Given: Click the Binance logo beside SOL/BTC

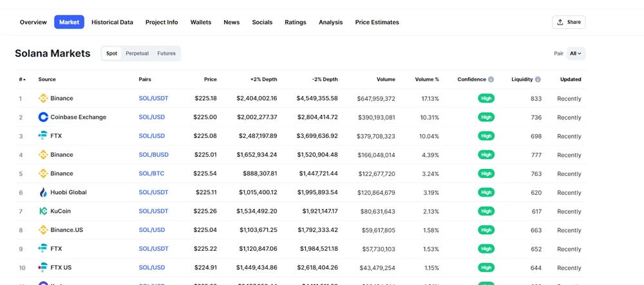Looking at the screenshot, I should click(43, 173).
